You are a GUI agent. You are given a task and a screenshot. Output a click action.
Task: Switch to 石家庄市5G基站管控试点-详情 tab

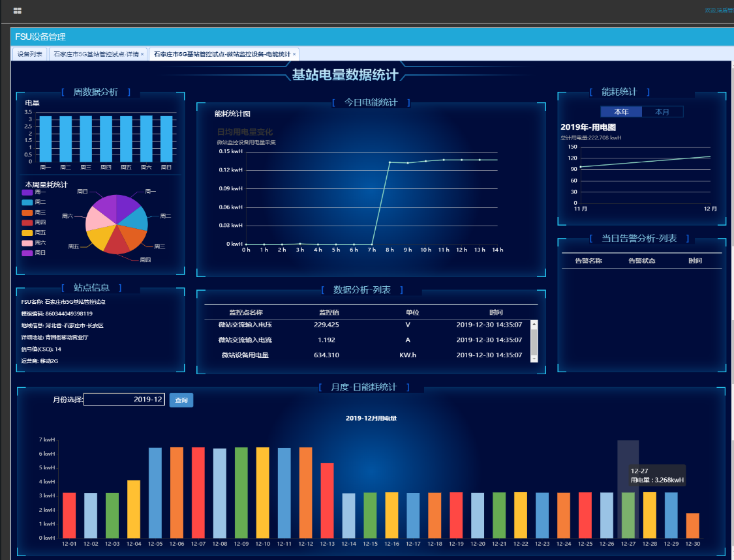[x=96, y=54]
